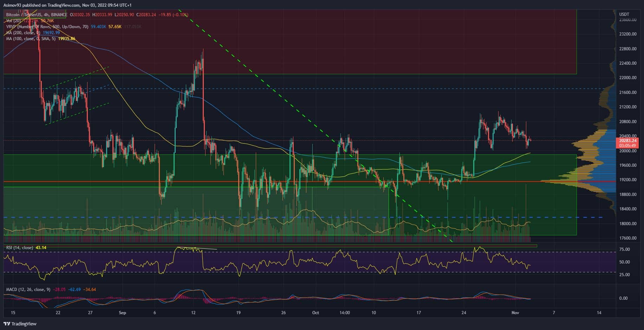Screen dimensions: 644x330
Task: Click the 19200.00 price axis label
Action: click(x=628, y=180)
